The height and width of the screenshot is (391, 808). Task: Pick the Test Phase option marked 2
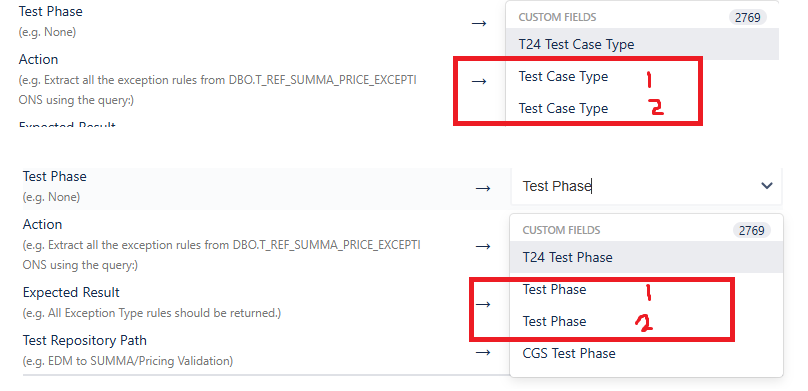click(x=554, y=321)
